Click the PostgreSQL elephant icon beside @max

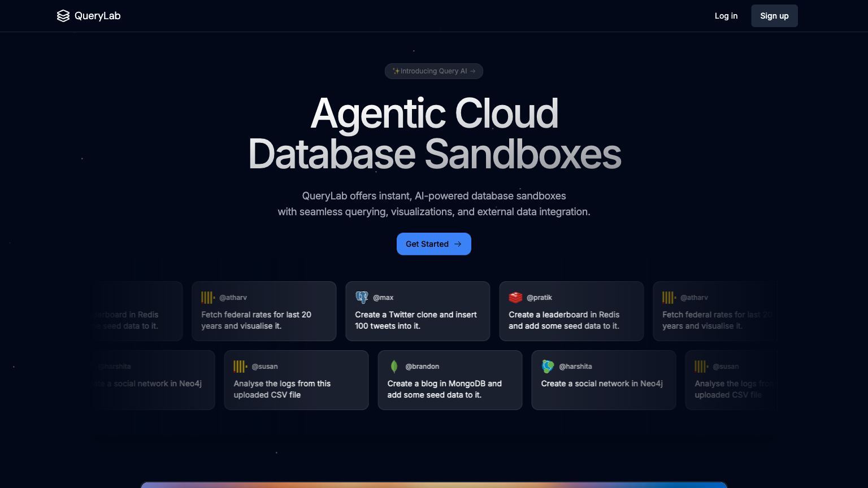[x=362, y=297]
